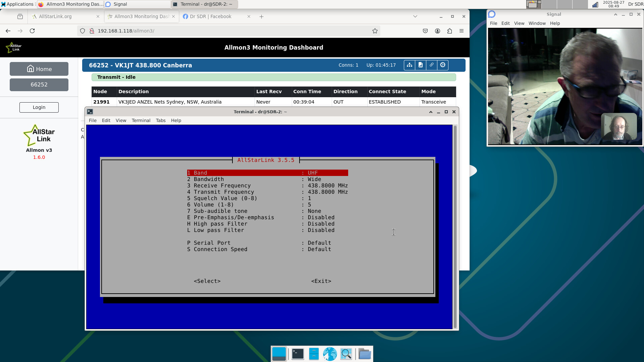Click the workspace switcher in the top panel
The width and height of the screenshot is (644, 362).
[556, 4]
